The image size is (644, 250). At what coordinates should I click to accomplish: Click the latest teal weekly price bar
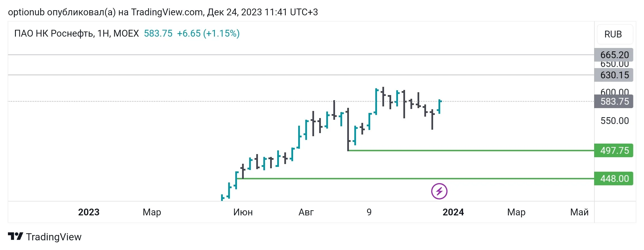439,106
